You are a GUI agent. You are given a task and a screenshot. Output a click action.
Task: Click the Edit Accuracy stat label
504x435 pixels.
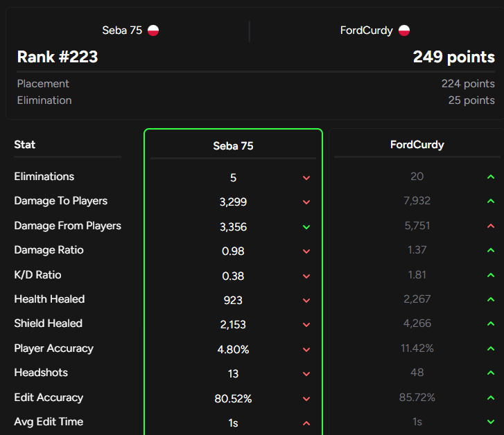(x=49, y=398)
